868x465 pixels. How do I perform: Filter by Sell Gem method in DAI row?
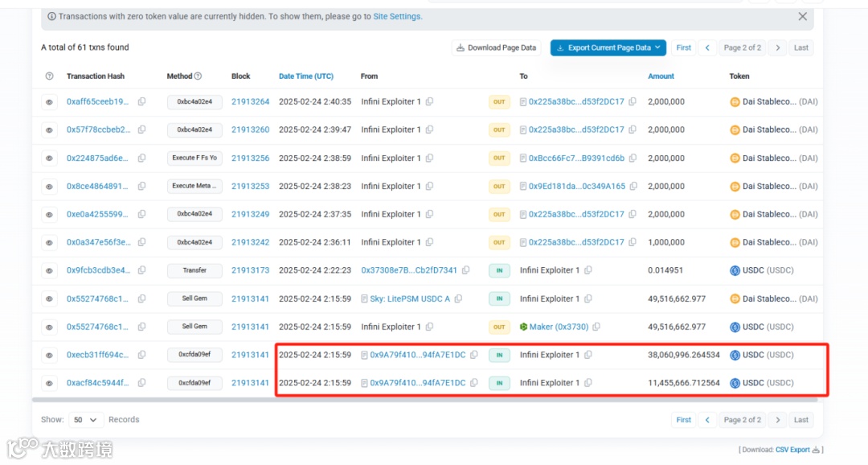tap(194, 298)
